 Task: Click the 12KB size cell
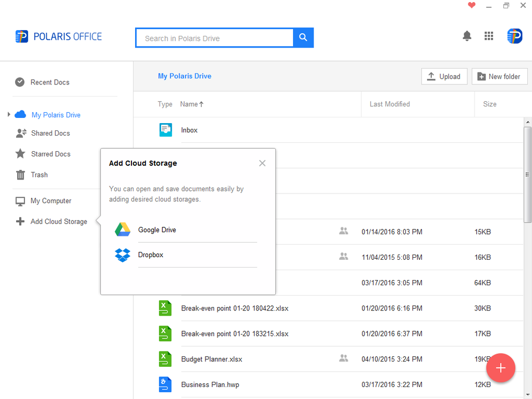click(482, 384)
